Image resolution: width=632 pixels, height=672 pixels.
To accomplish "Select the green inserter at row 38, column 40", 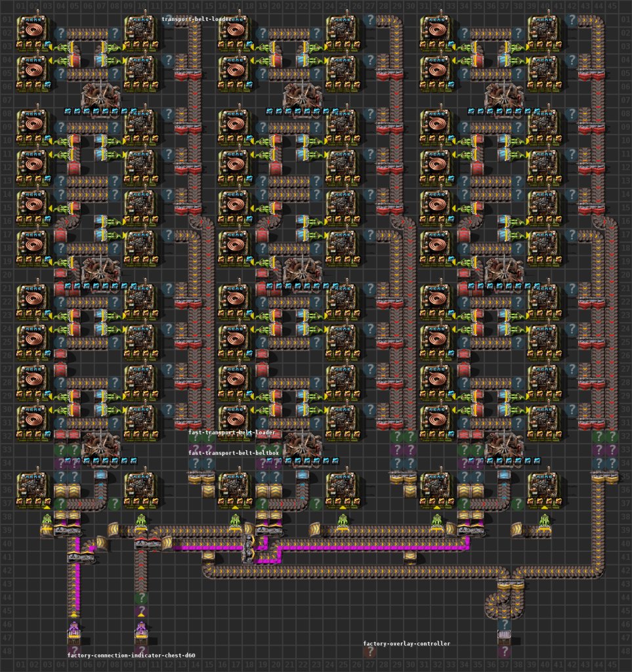I will tap(545, 520).
